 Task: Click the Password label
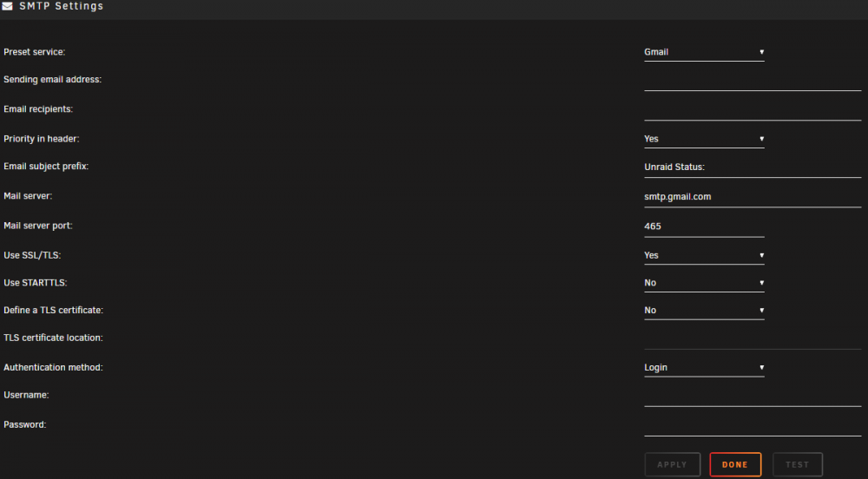tap(25, 425)
